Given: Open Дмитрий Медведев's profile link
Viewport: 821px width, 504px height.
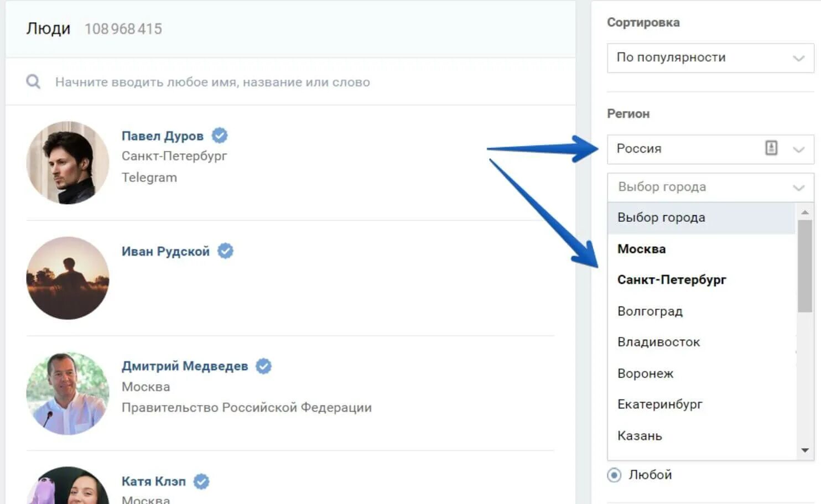Looking at the screenshot, I should point(184,366).
